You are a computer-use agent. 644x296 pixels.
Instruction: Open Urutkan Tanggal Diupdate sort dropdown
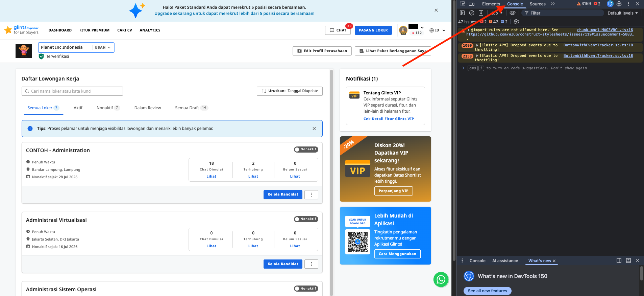[290, 91]
